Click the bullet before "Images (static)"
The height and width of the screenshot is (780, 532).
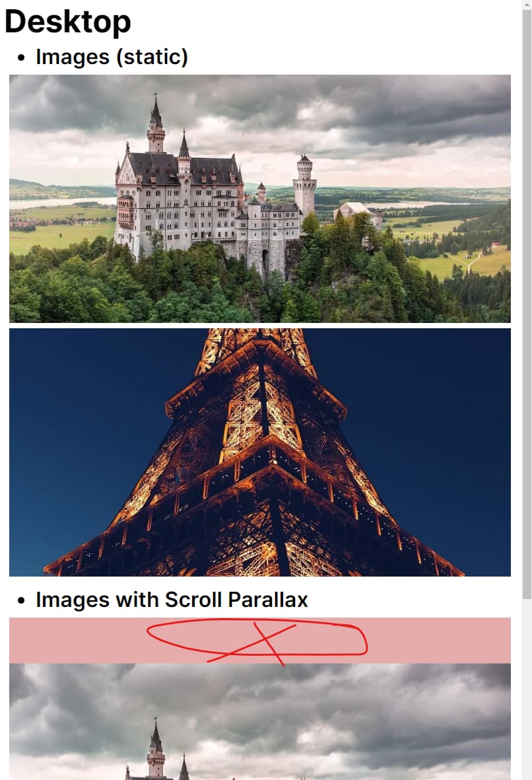(x=21, y=57)
